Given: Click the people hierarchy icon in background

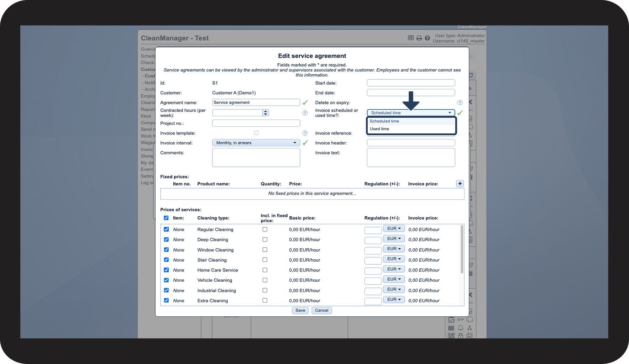Looking at the screenshot, I should pos(470,328).
